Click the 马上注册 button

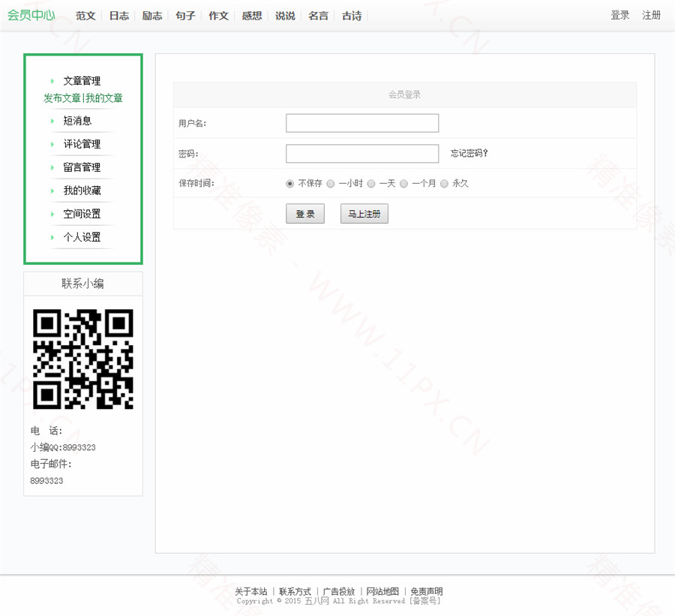(364, 214)
